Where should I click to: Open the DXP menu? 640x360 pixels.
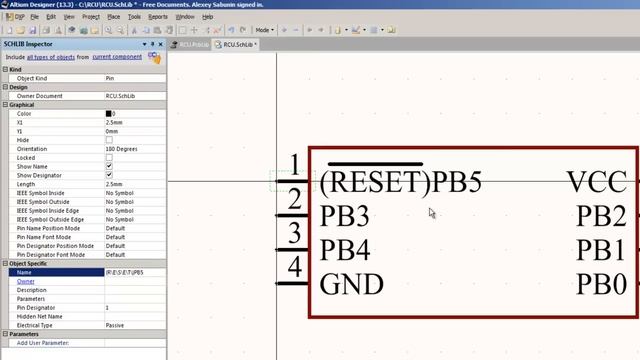pos(16,17)
